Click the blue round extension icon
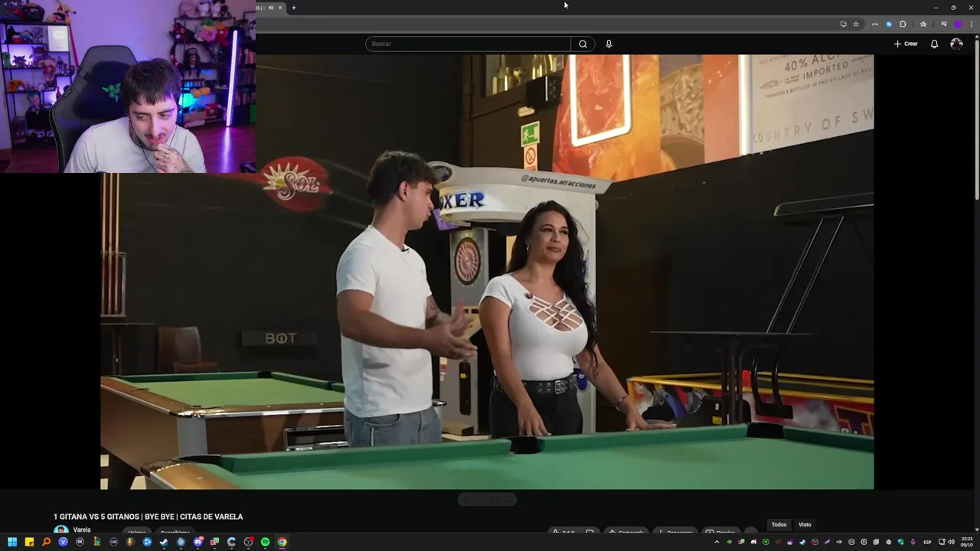The height and width of the screenshot is (551, 980). point(889,24)
